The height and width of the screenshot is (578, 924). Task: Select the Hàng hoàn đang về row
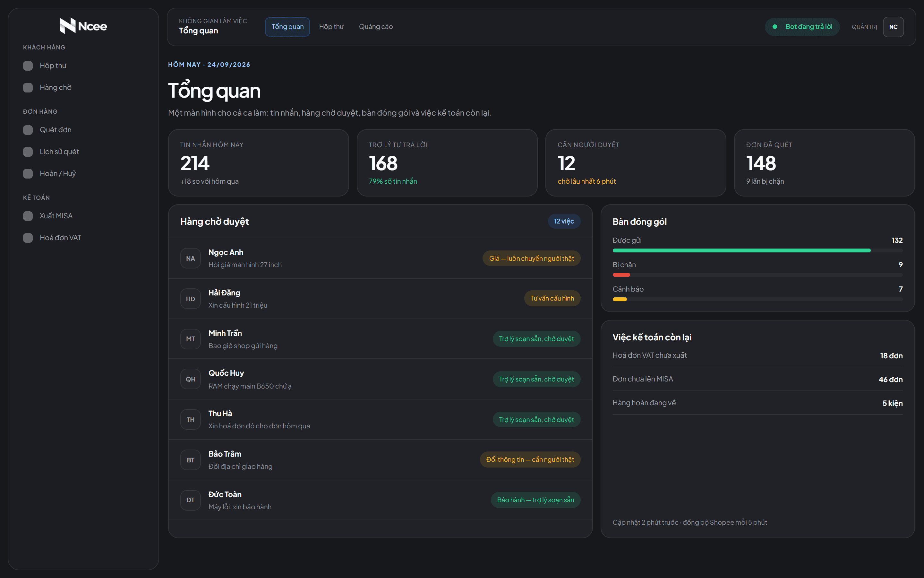click(x=757, y=403)
